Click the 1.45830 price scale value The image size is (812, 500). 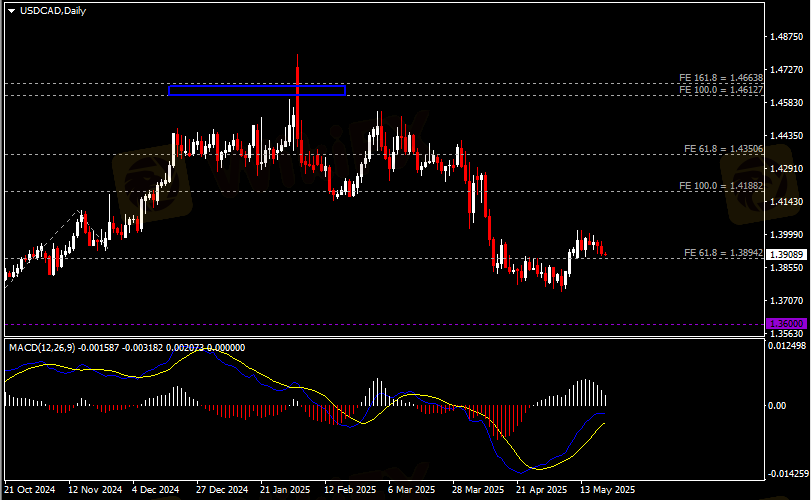click(787, 102)
